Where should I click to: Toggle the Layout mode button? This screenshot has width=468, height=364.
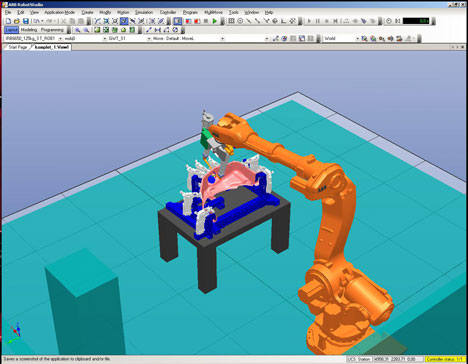point(12,30)
